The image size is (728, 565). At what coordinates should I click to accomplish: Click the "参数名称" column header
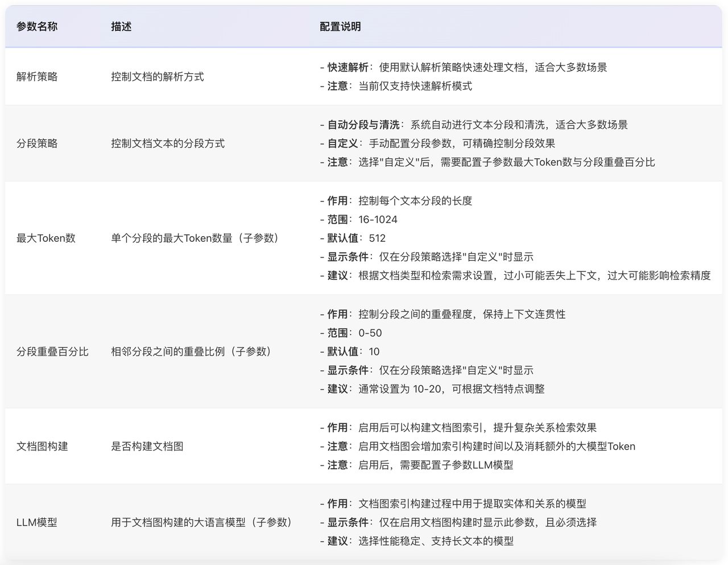click(37, 26)
